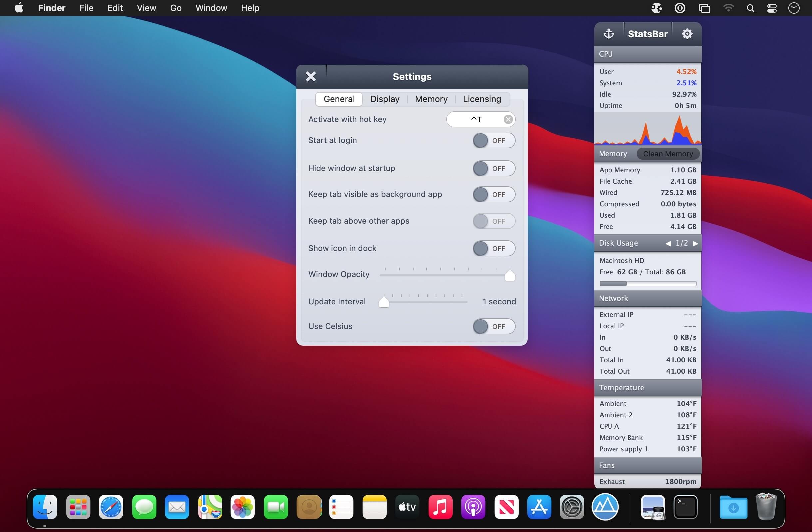Open Spotlight search magnifier icon
The width and height of the screenshot is (812, 532).
point(750,8)
